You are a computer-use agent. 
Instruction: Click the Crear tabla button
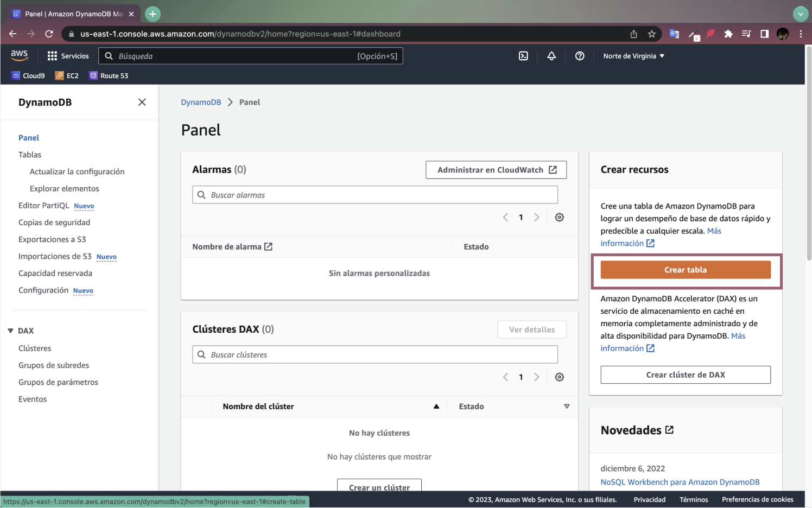click(x=686, y=270)
